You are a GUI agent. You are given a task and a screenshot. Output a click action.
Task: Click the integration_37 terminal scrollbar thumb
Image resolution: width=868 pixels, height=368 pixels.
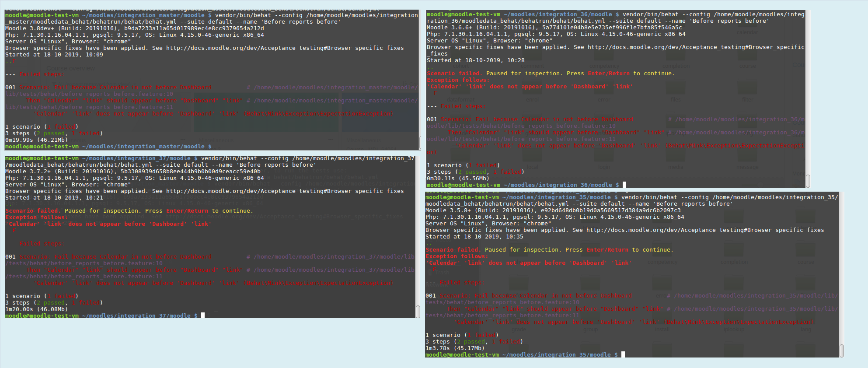coord(418,312)
